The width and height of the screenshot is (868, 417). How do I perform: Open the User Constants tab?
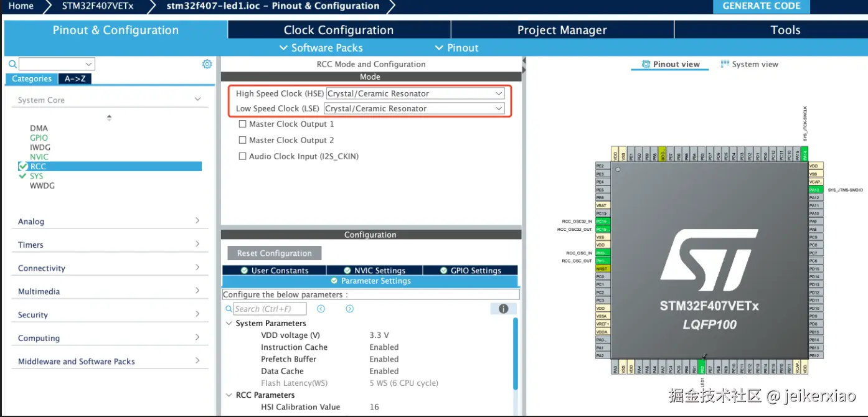(274, 270)
